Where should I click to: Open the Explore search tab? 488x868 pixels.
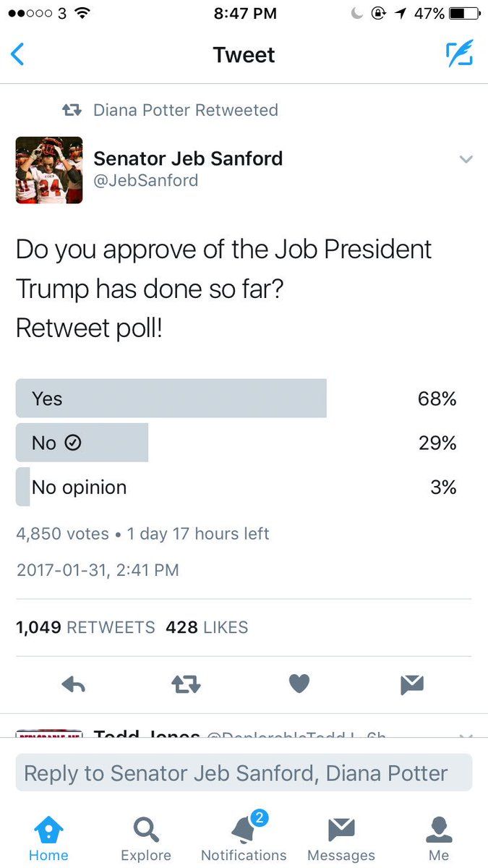[x=146, y=839]
